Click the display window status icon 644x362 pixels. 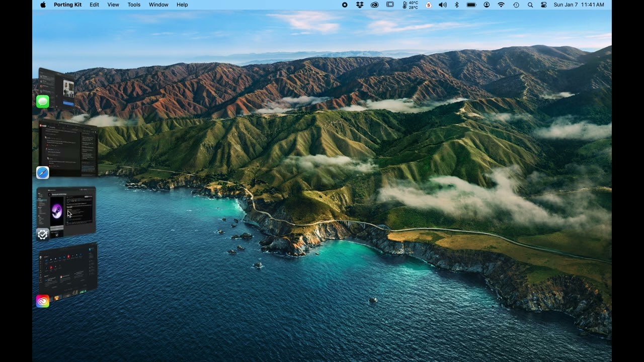(390, 5)
